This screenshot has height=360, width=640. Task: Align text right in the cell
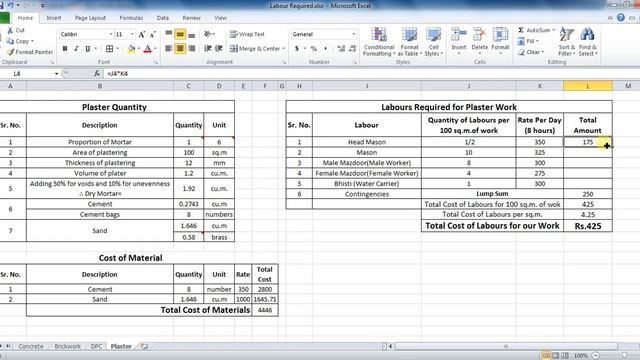pos(191,49)
